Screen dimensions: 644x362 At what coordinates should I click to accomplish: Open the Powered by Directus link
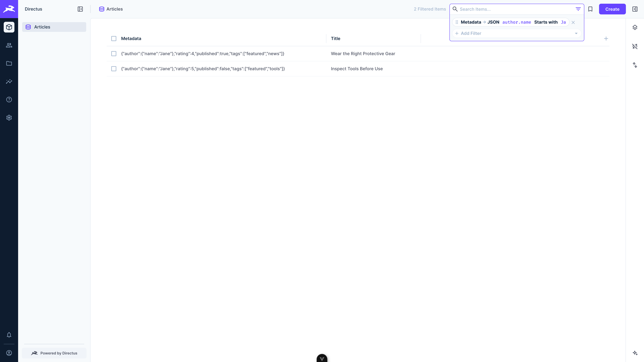[x=54, y=353]
